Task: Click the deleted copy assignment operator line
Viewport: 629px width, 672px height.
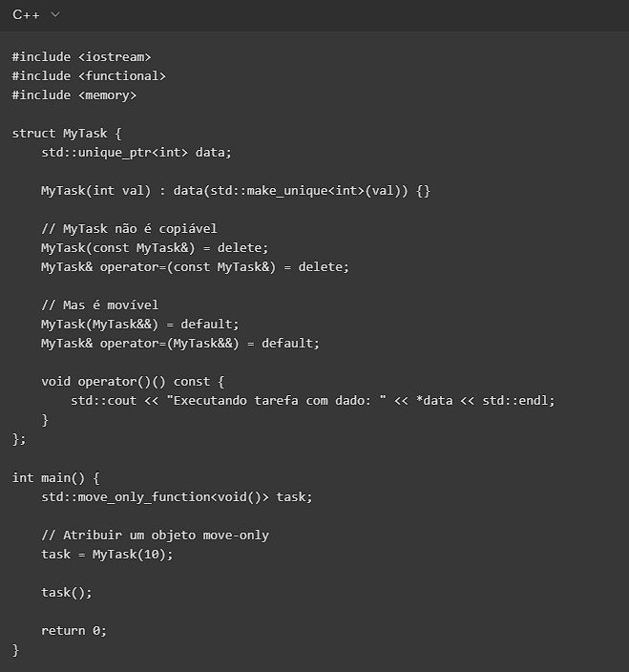Action: click(195, 266)
